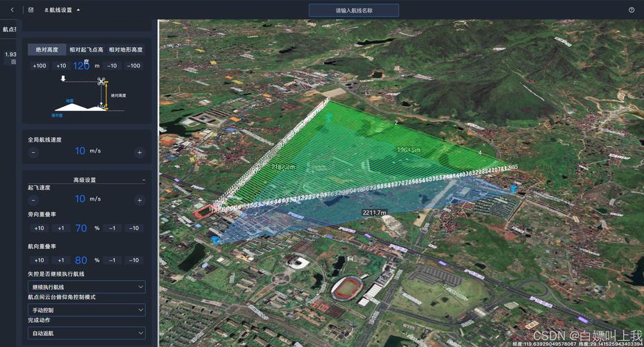Increase global route speed with plus icon
The height and width of the screenshot is (347, 644).
(139, 152)
